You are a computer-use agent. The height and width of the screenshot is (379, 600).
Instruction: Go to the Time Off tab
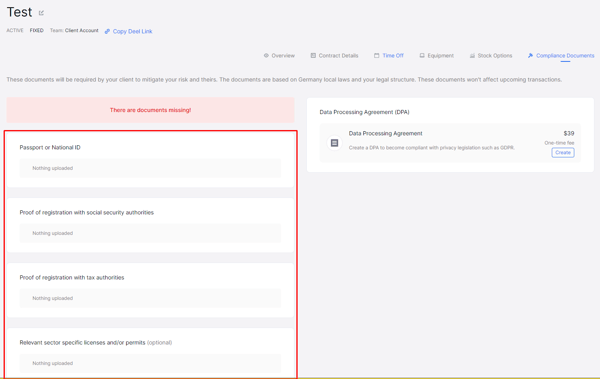coord(389,56)
